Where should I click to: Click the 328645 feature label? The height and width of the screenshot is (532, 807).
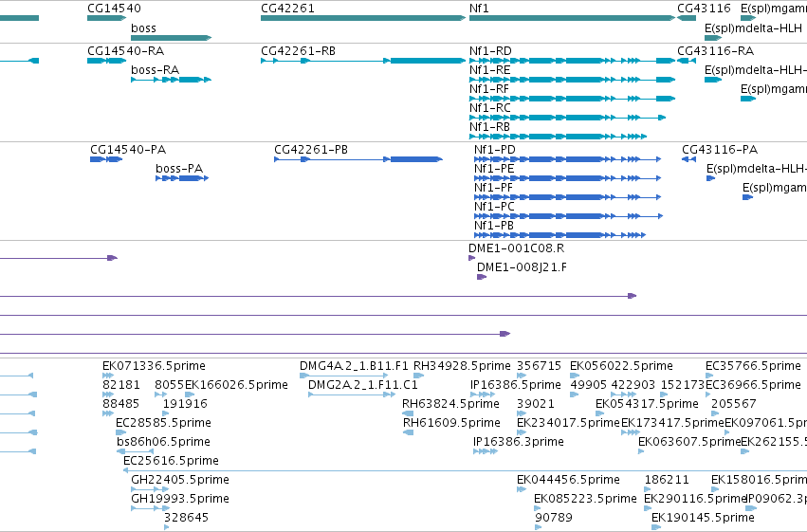pyautogui.click(x=186, y=518)
